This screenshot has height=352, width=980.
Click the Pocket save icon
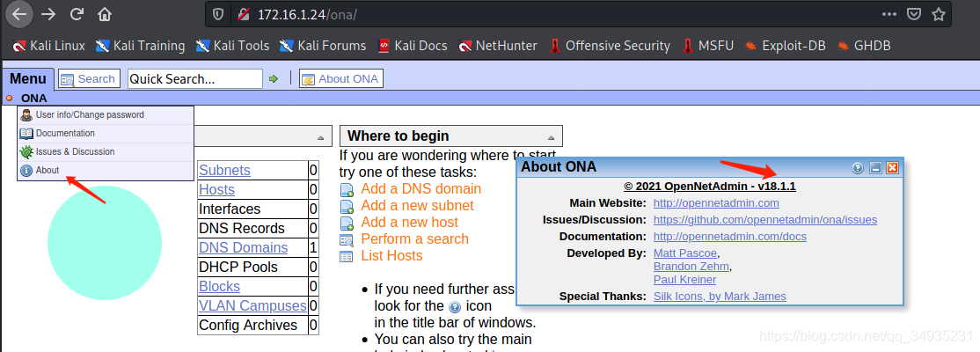(x=914, y=14)
